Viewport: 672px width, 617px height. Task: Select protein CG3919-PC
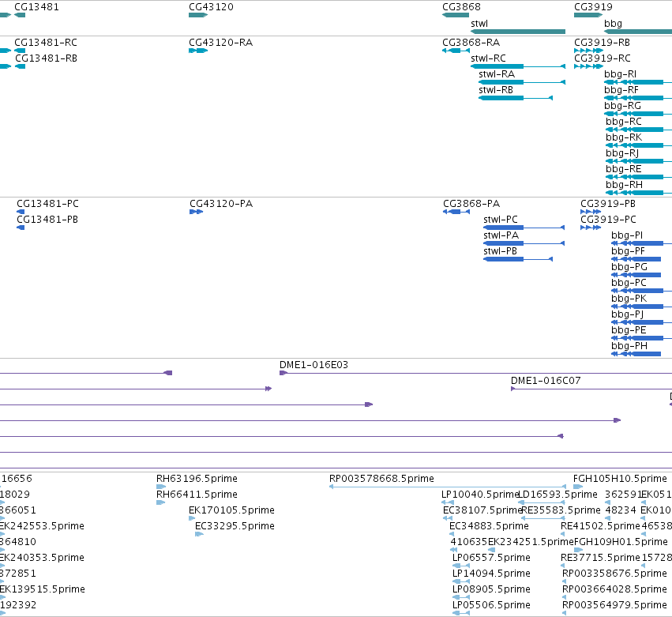(591, 228)
